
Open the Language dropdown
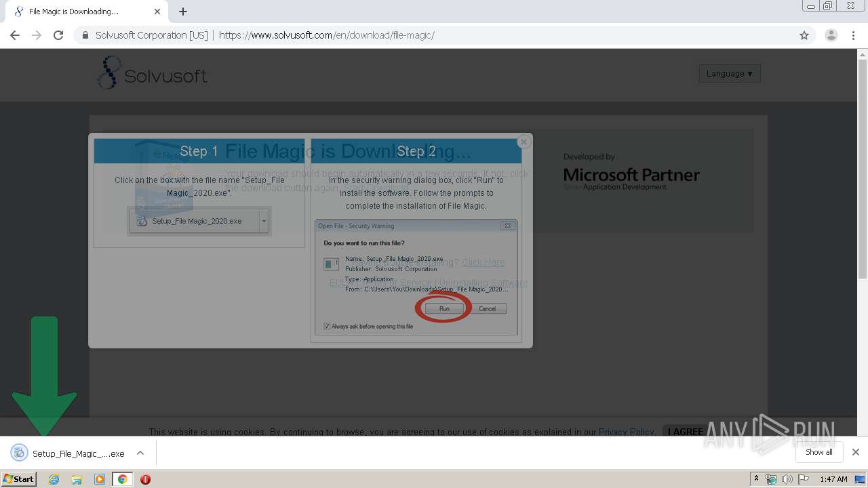point(730,73)
